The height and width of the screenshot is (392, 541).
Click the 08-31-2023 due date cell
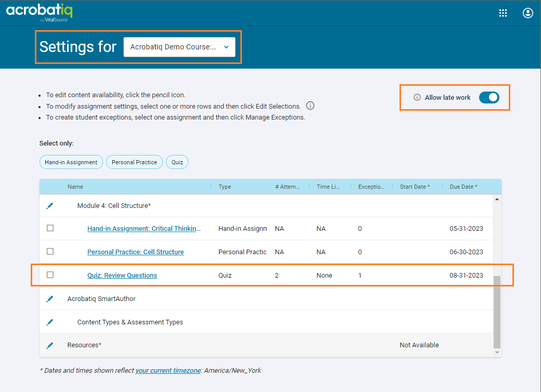tap(466, 276)
